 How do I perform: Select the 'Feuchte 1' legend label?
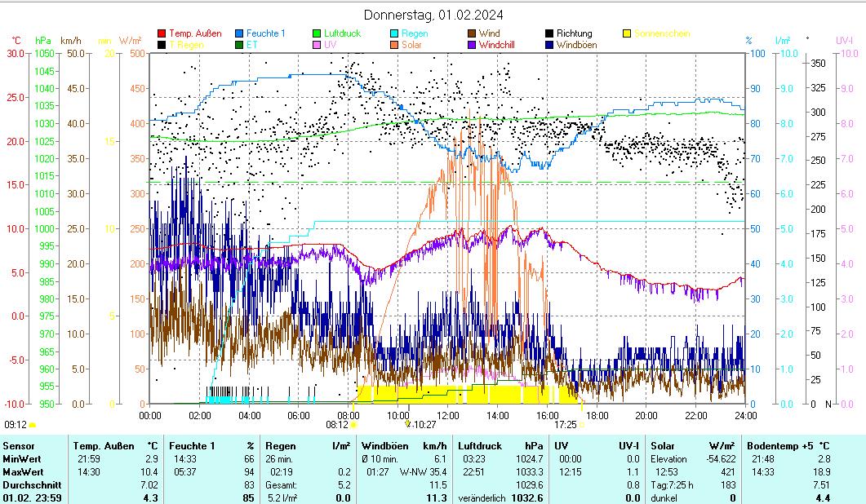point(266,33)
